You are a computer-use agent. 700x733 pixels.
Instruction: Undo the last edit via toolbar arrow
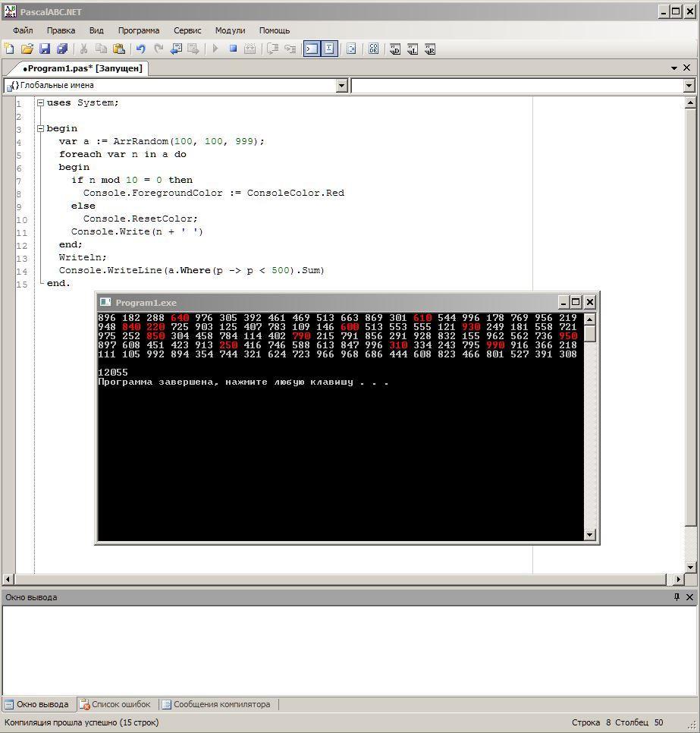(140, 49)
